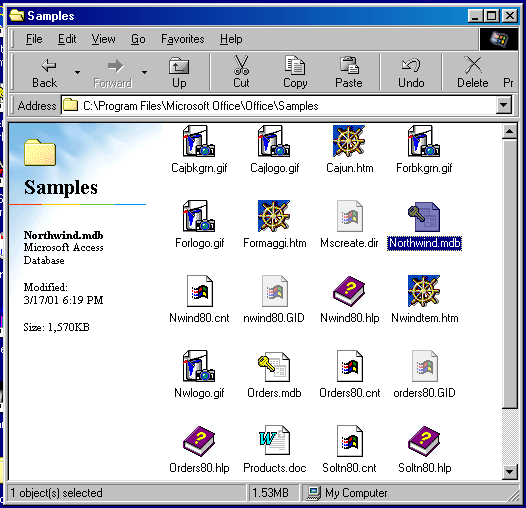This screenshot has width=526, height=508.
Task: Select the Nwlogo.gif image icon
Action: 199,366
